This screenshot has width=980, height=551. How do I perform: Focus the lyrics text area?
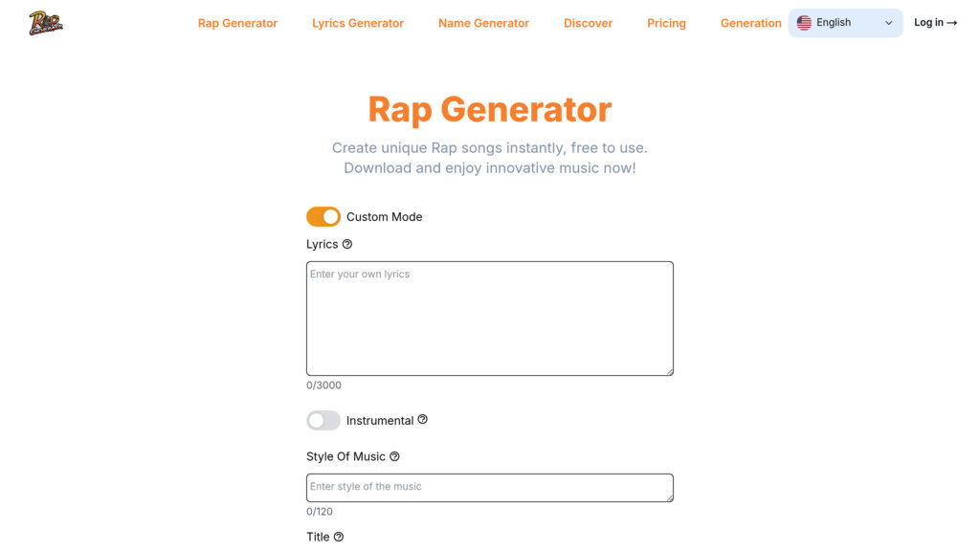[x=489, y=319]
